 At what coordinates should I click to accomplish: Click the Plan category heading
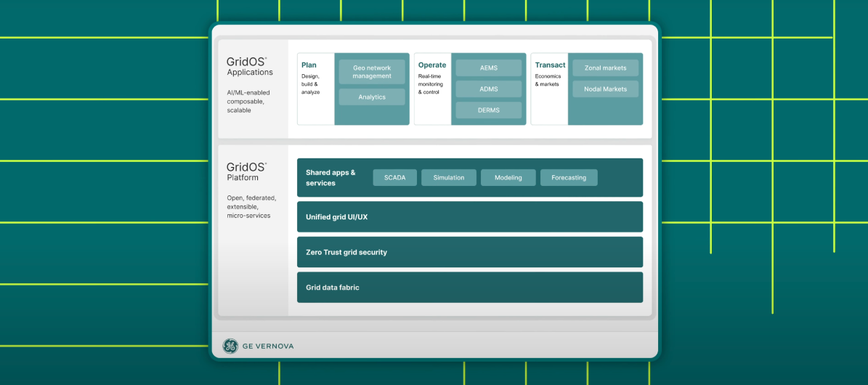click(309, 65)
